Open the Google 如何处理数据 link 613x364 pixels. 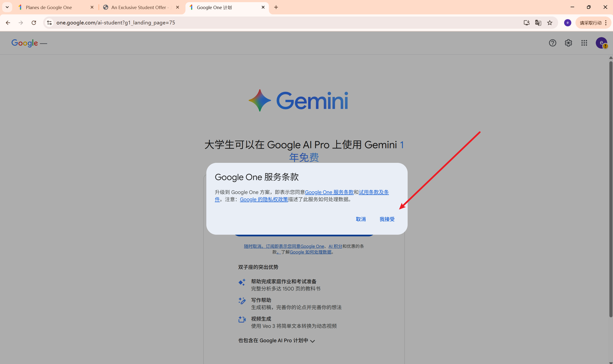(x=310, y=252)
